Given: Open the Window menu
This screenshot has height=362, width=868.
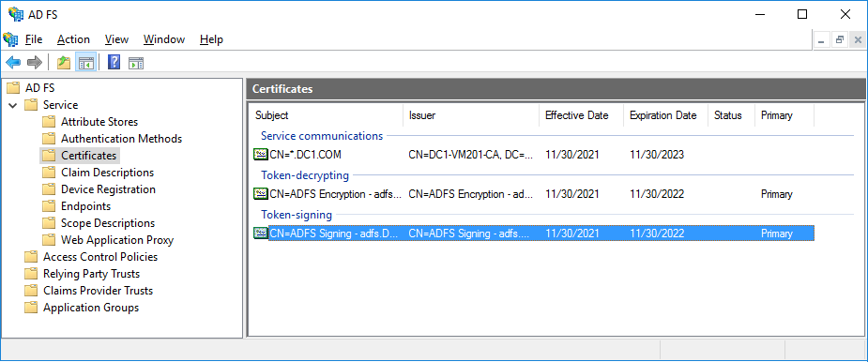Looking at the screenshot, I should point(164,39).
